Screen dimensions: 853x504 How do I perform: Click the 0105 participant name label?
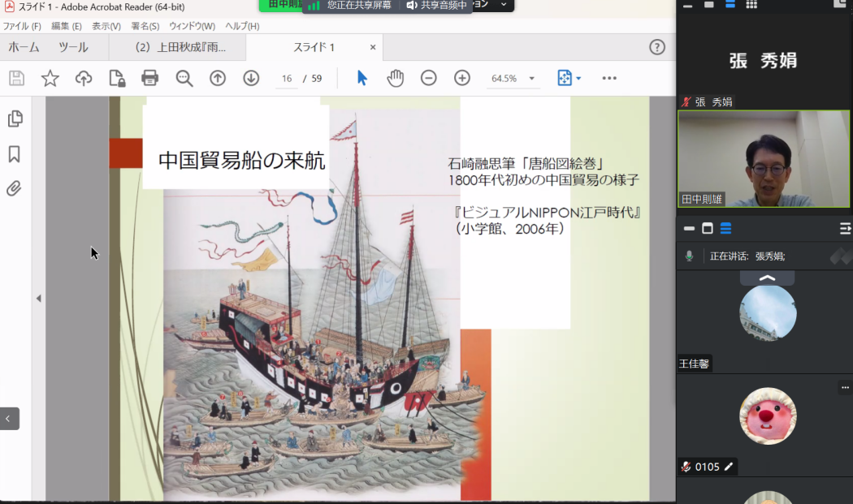pos(708,467)
